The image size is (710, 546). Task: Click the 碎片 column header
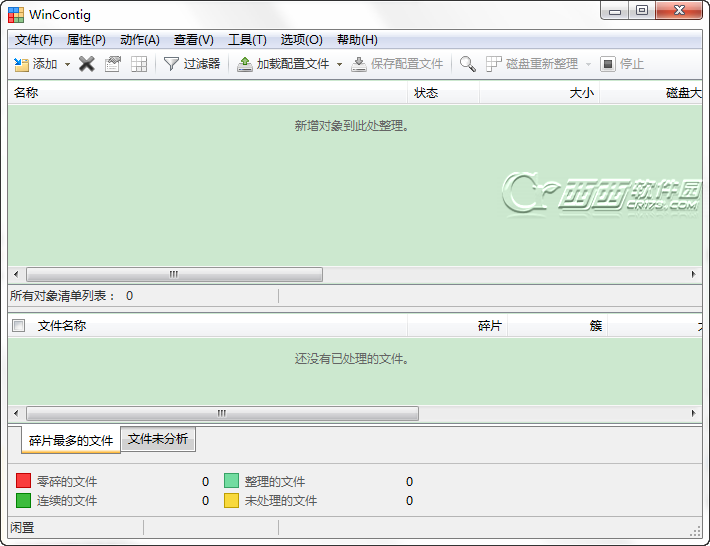click(489, 326)
